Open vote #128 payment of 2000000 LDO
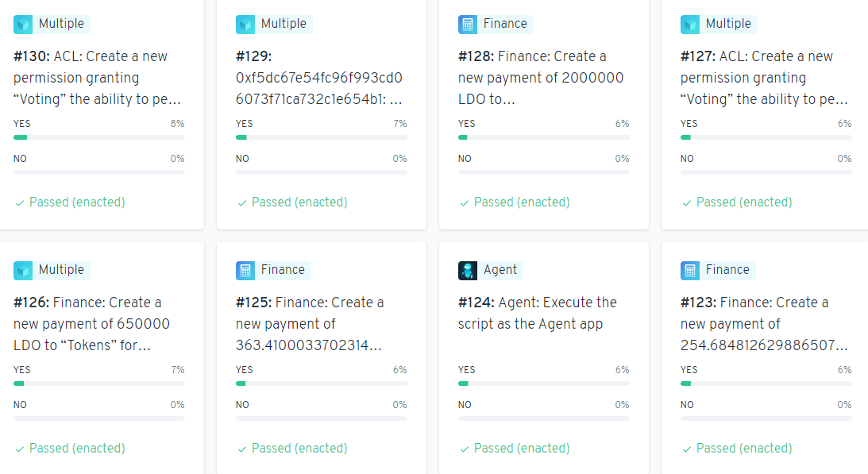This screenshot has width=868, height=474. [x=541, y=78]
